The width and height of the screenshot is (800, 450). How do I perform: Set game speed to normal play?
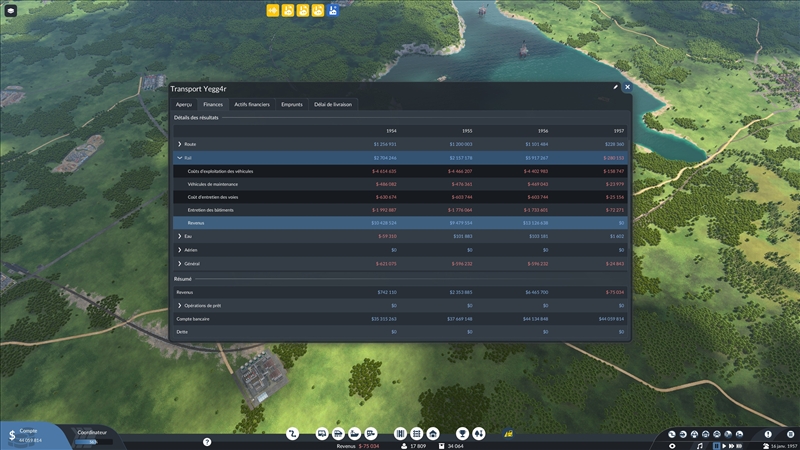click(x=724, y=446)
